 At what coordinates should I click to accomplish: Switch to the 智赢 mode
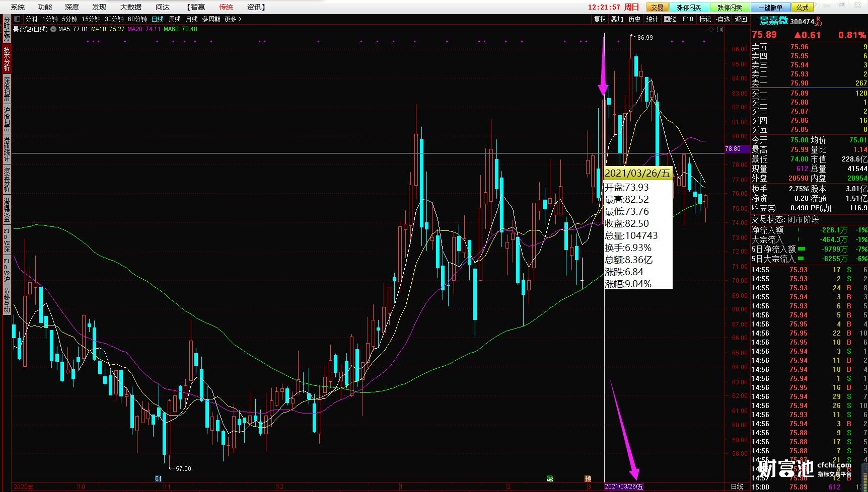click(196, 7)
